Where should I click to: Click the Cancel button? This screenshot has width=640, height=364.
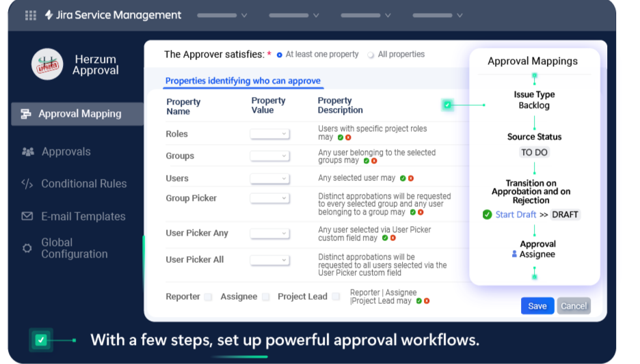coord(574,306)
